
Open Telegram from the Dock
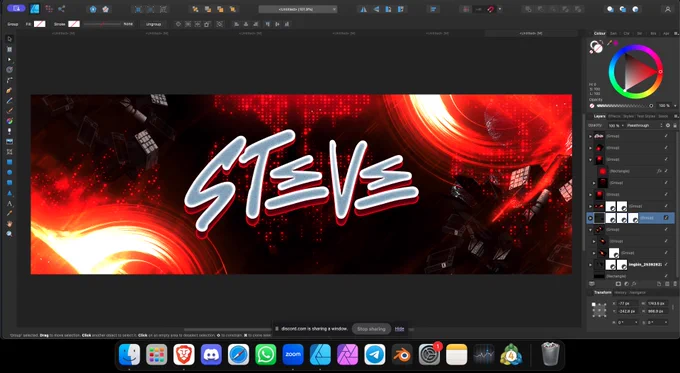click(375, 355)
